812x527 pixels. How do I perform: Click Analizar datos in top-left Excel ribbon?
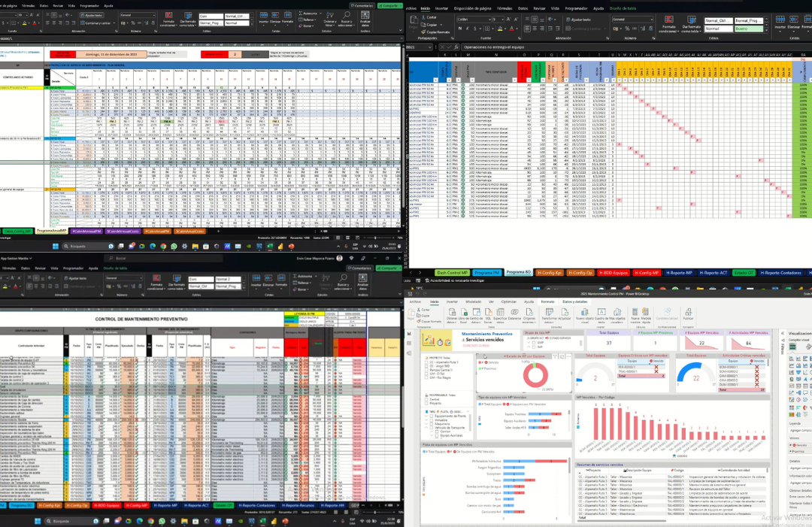[x=365, y=20]
